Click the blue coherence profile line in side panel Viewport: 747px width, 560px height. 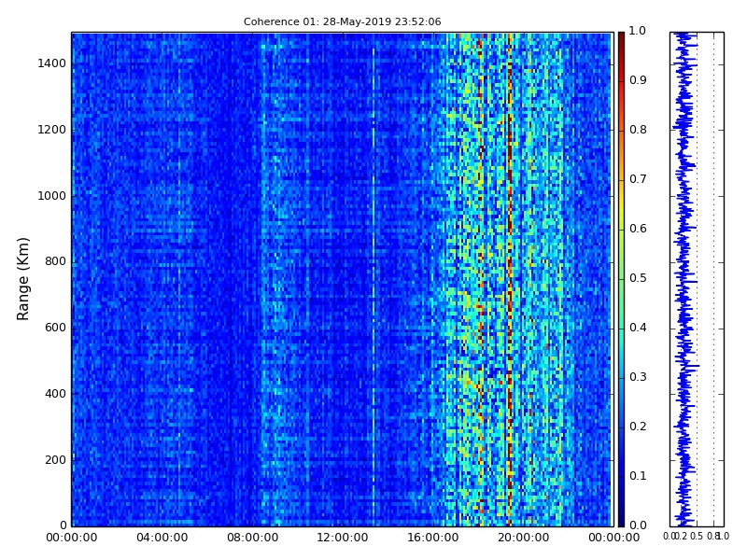pos(684,279)
